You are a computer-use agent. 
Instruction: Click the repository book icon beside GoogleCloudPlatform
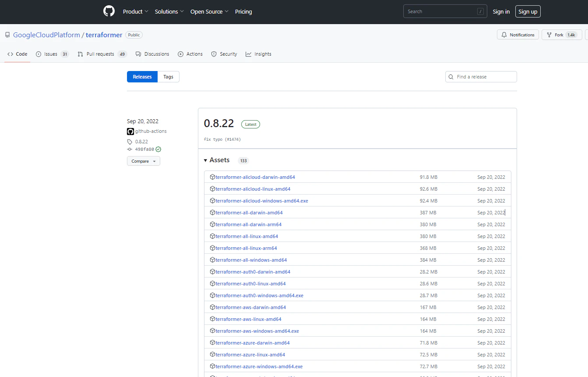pyautogui.click(x=7, y=35)
